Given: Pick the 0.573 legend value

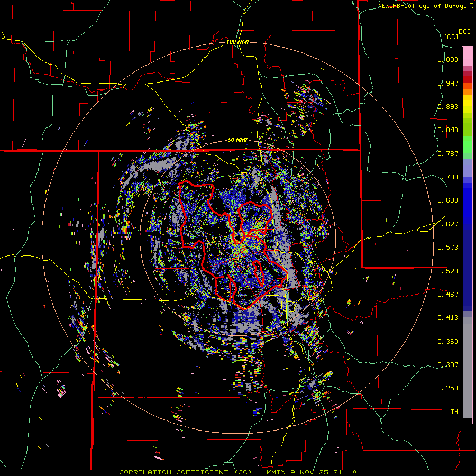Looking at the screenshot, I should pyautogui.click(x=448, y=248).
